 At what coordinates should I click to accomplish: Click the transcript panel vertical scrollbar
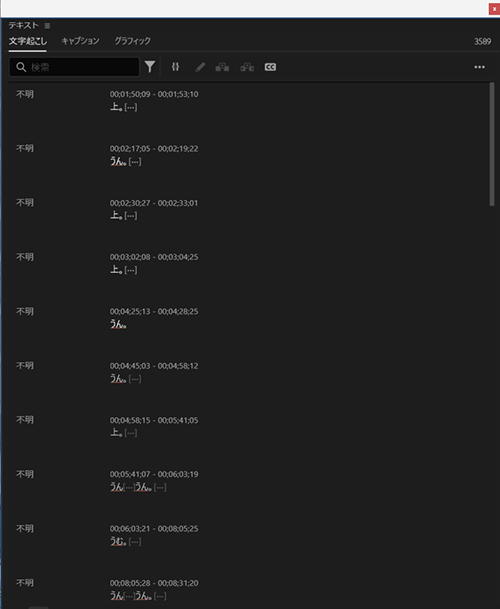pos(492,144)
